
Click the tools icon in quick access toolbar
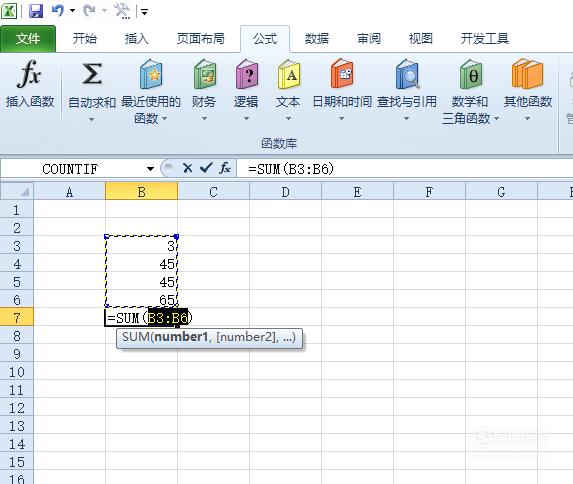(x=122, y=11)
